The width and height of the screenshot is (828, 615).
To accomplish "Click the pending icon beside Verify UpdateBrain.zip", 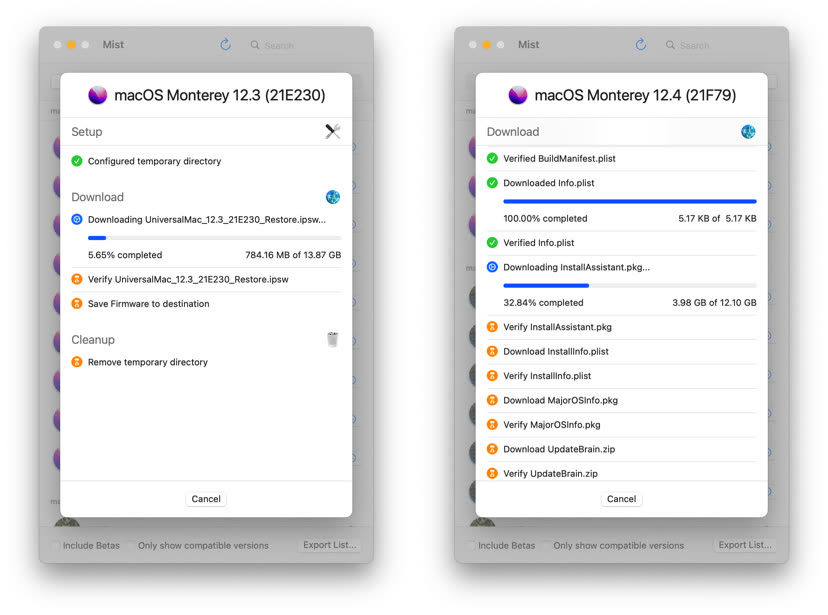I will [x=492, y=474].
